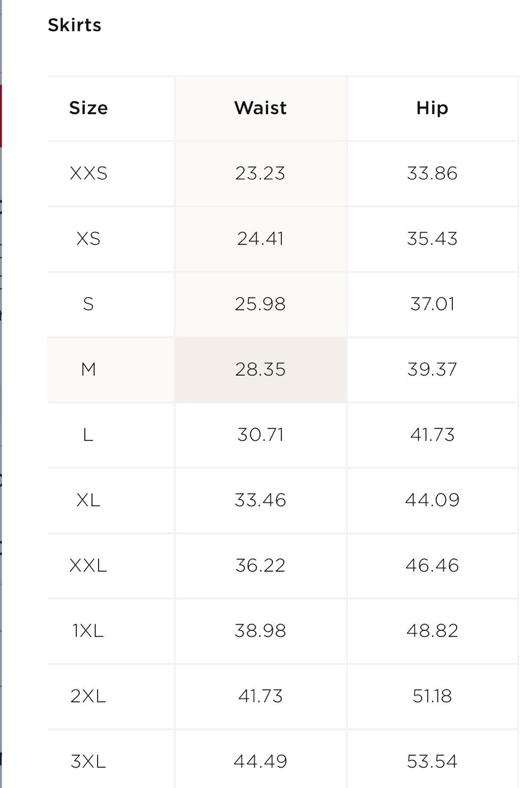Click the XS size row label
This screenshot has width=532, height=788.
pyautogui.click(x=88, y=239)
